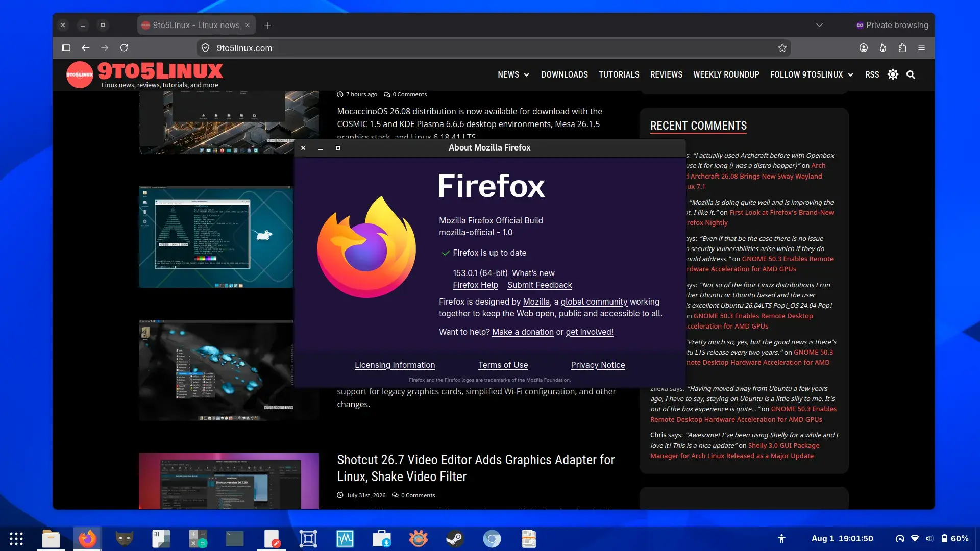Toggle the Firefox sidebar icon
This screenshot has width=980, height=551.
66,48
